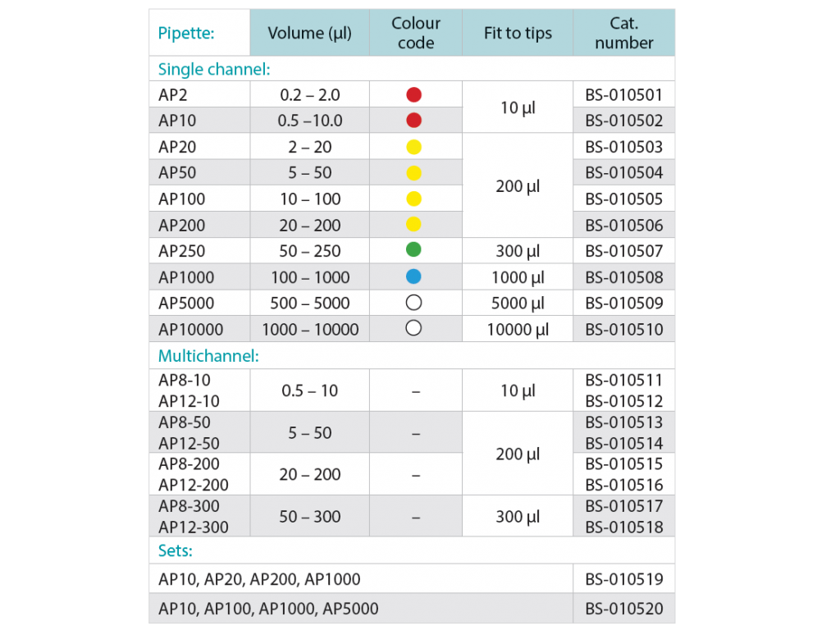Click the Cat. number column header
The width and height of the screenshot is (840, 630).
pyautogui.click(x=623, y=34)
